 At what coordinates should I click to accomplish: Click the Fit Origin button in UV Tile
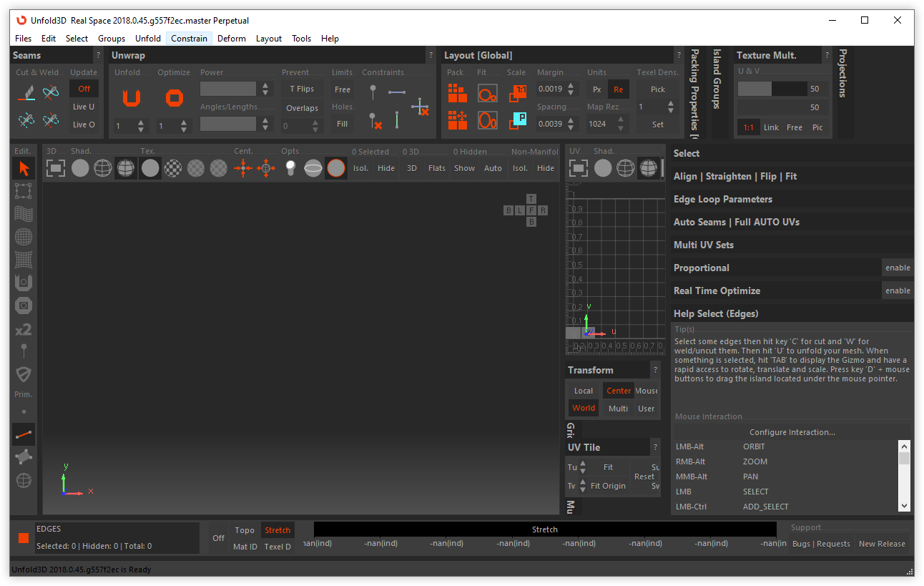(608, 486)
